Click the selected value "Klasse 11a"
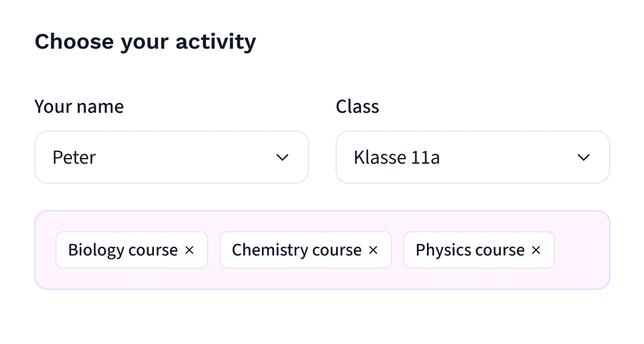Image resolution: width=644 pixels, height=344 pixels. point(396,158)
